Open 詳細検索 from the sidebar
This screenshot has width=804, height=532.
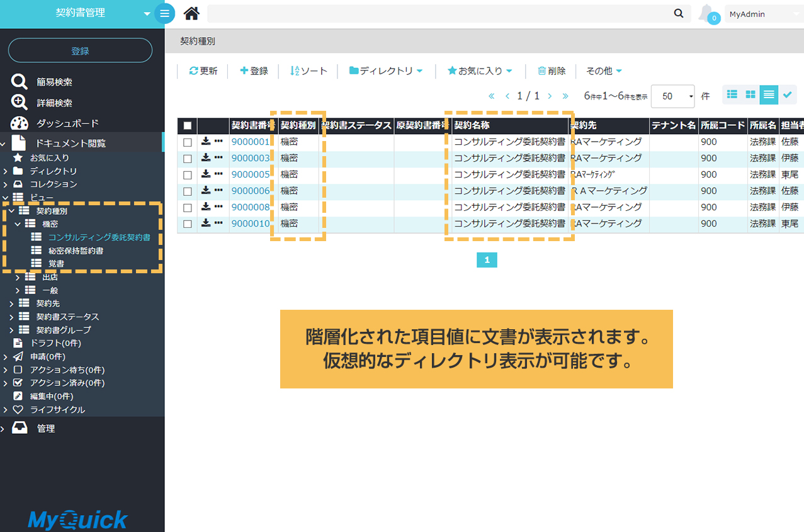(x=54, y=103)
